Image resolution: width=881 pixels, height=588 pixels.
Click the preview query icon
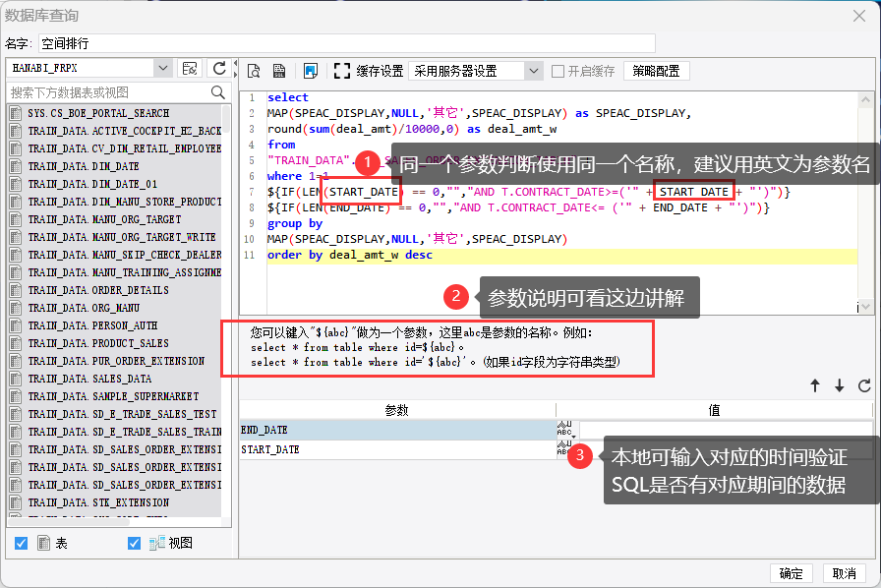pos(254,71)
